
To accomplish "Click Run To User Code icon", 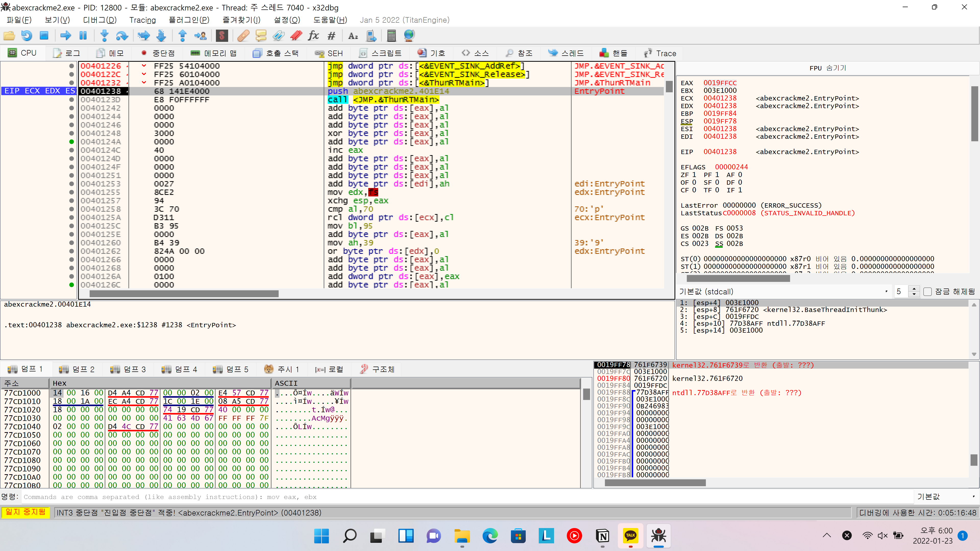I will pos(201,36).
